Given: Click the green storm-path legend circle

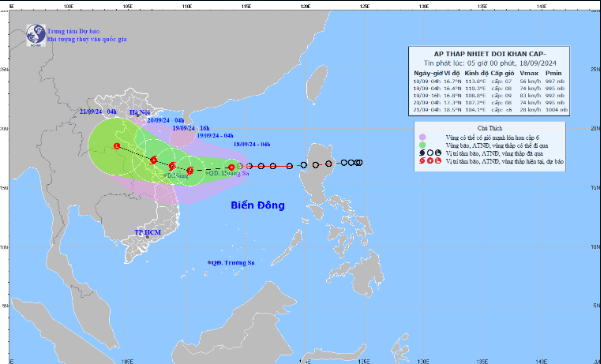Looking at the screenshot, I should click(x=422, y=145).
